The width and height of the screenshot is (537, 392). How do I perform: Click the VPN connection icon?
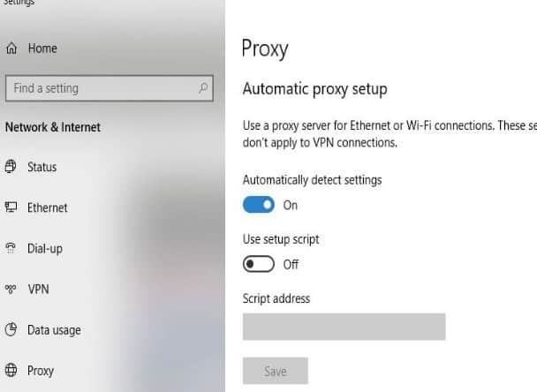(x=11, y=289)
